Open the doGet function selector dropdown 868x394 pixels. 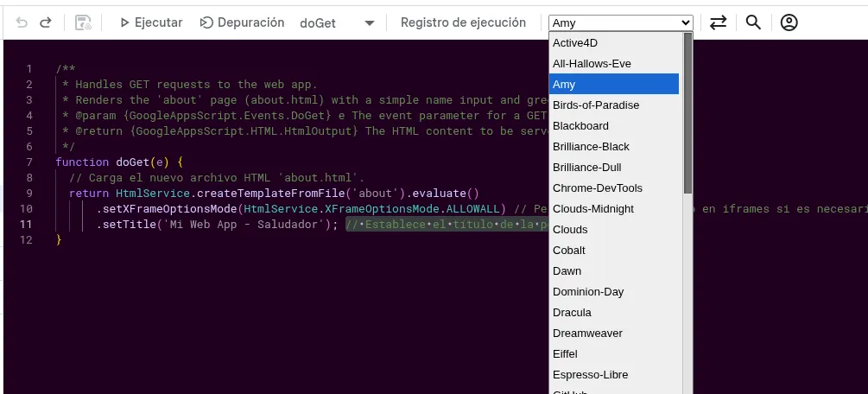tap(337, 23)
